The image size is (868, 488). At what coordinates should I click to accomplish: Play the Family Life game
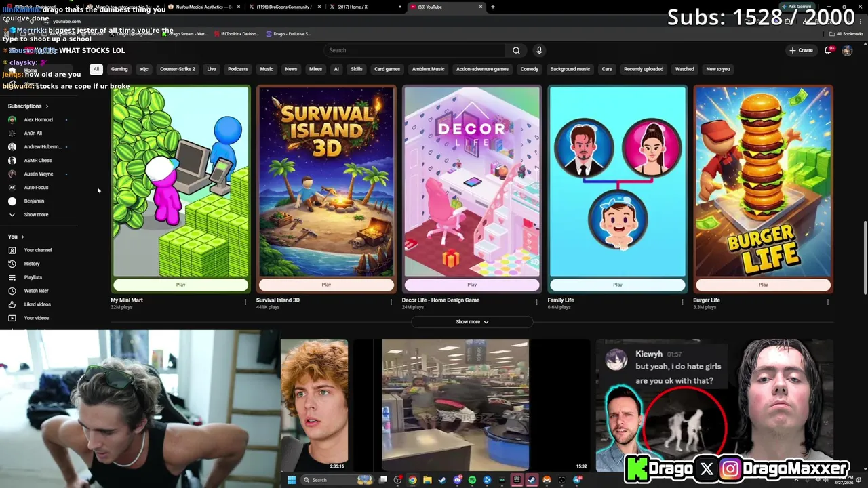coord(618,285)
